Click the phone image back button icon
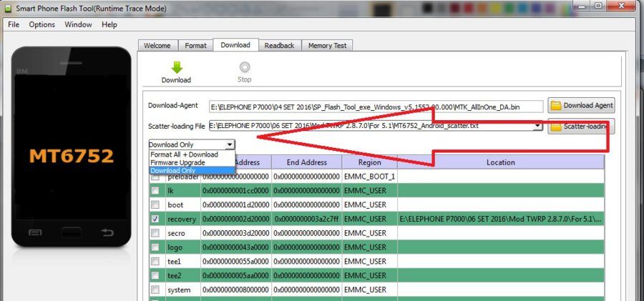 [x=107, y=233]
